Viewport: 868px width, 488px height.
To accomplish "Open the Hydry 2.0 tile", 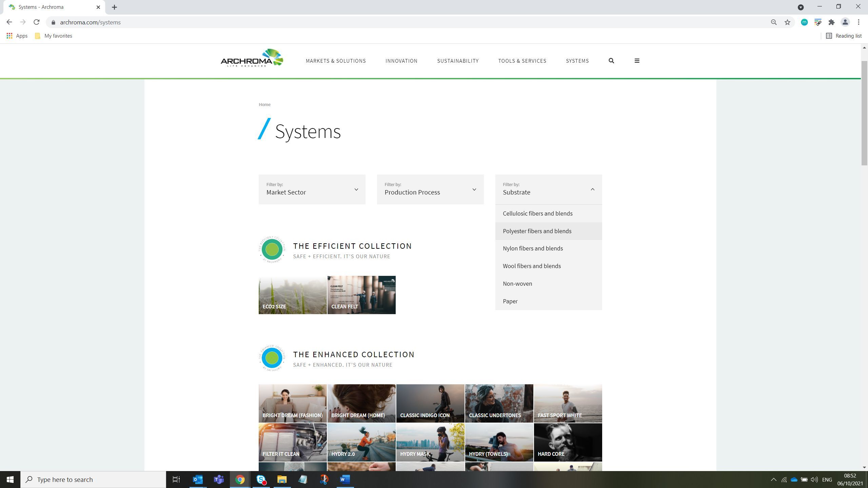I will click(361, 442).
